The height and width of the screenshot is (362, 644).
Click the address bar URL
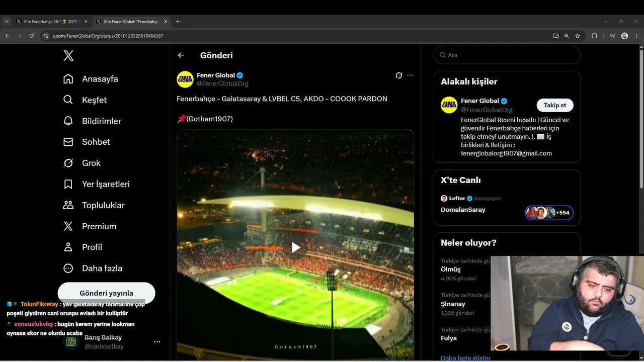[108, 36]
